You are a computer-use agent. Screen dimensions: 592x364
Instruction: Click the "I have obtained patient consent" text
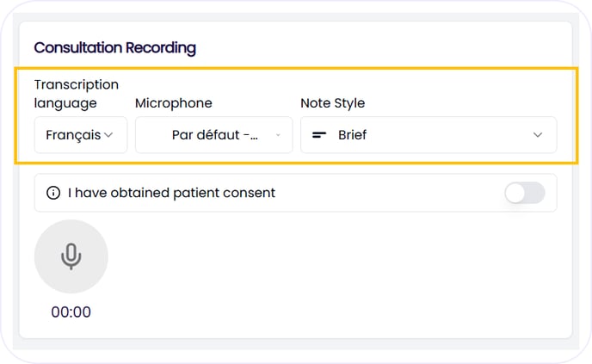point(172,193)
